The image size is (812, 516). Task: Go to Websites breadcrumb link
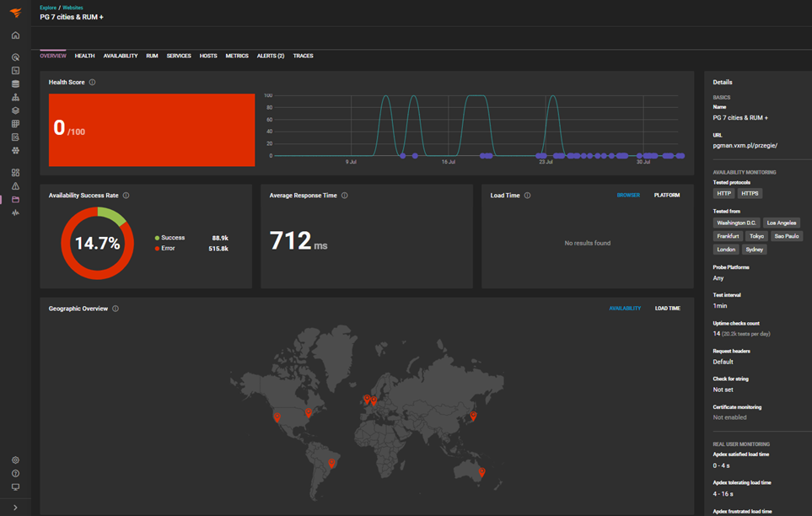click(x=73, y=8)
